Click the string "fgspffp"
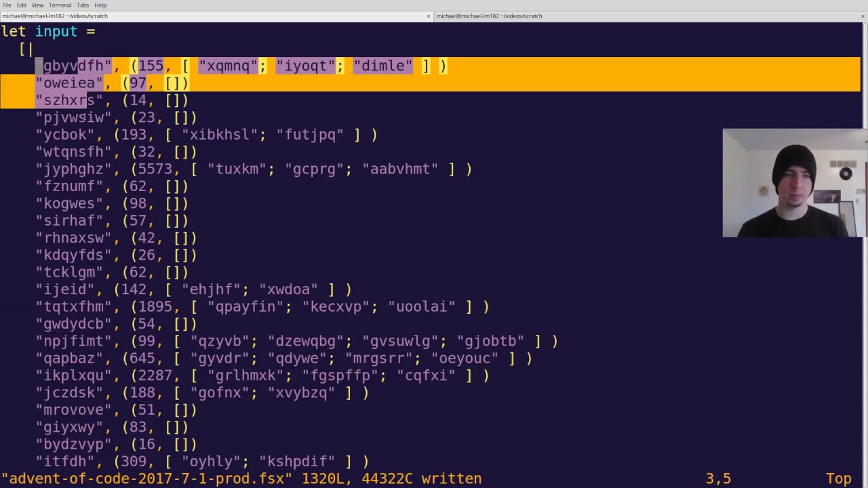Screen dimensions: 868x488 click(x=340, y=375)
